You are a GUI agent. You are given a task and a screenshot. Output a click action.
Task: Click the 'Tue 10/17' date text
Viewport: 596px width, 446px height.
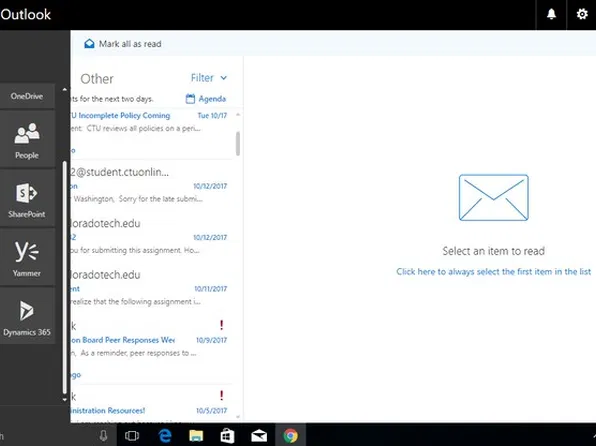point(212,116)
